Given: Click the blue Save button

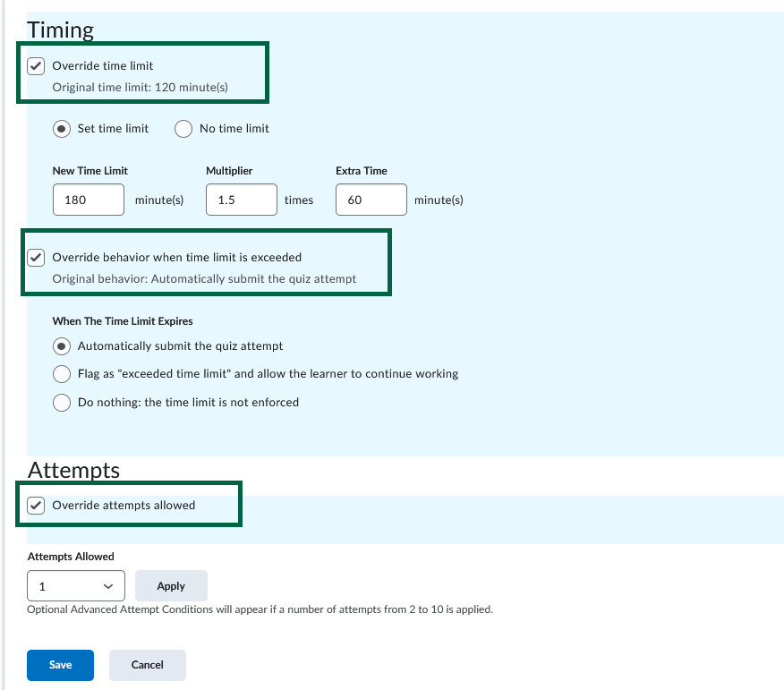Looking at the screenshot, I should 60,665.
